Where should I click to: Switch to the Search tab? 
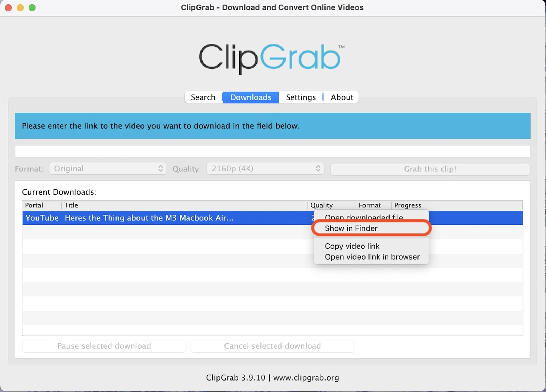click(203, 97)
